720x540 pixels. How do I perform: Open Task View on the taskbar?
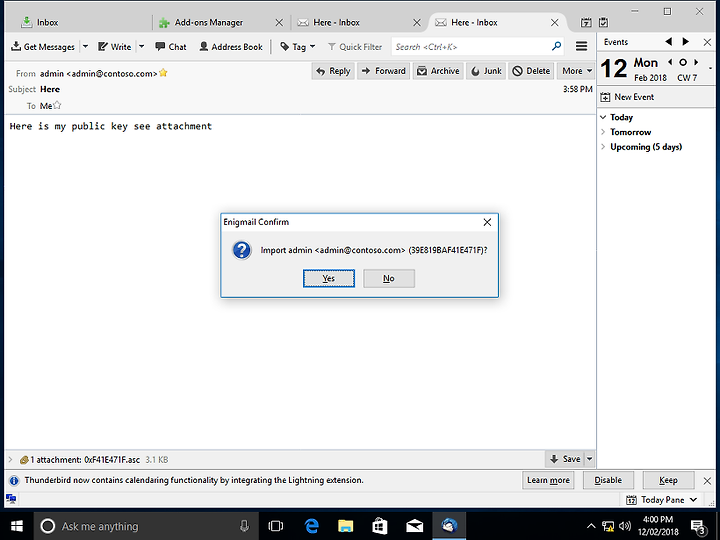[276, 526]
